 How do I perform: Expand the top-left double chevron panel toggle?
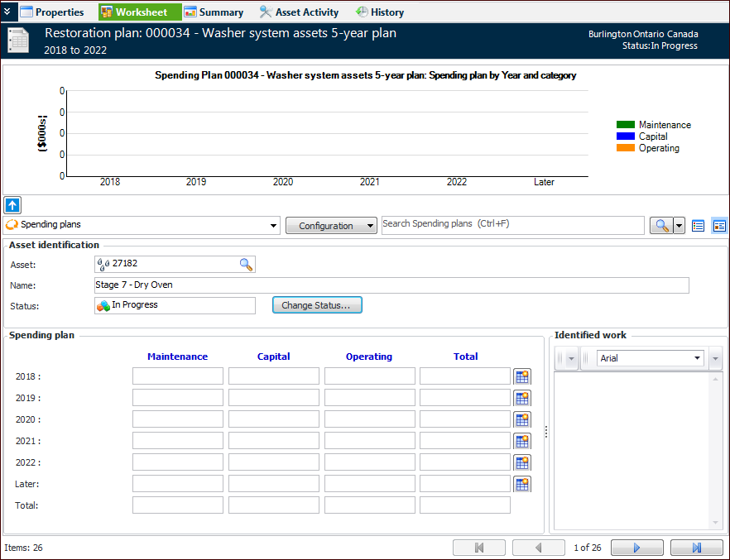7,12
